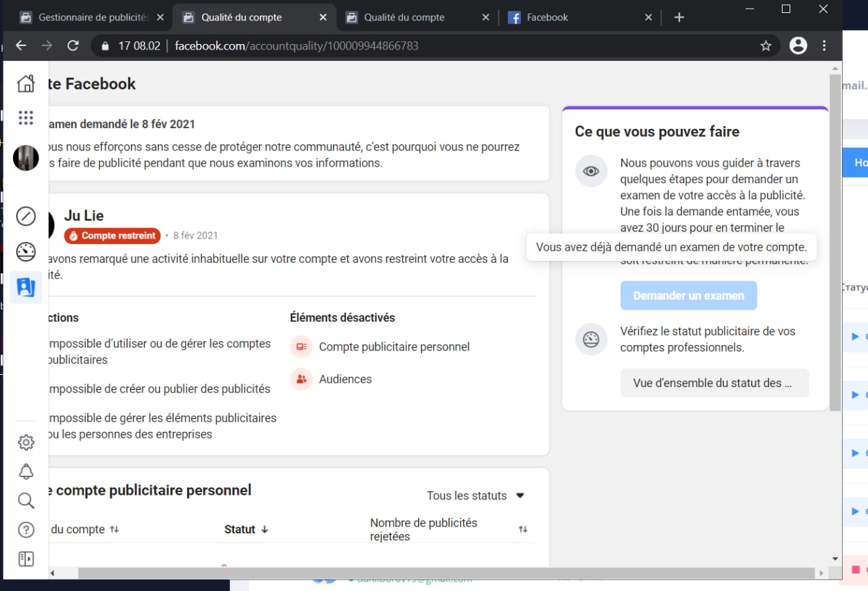Click the Ce que vous pouvez faire heading
868x591 pixels.
click(657, 131)
